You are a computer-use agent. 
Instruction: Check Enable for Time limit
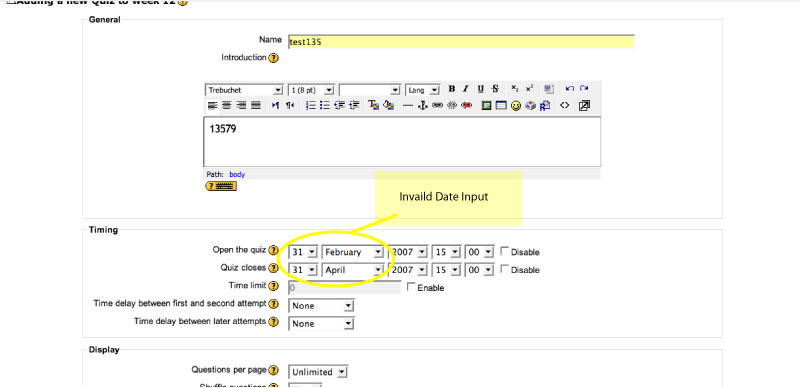[x=411, y=287]
